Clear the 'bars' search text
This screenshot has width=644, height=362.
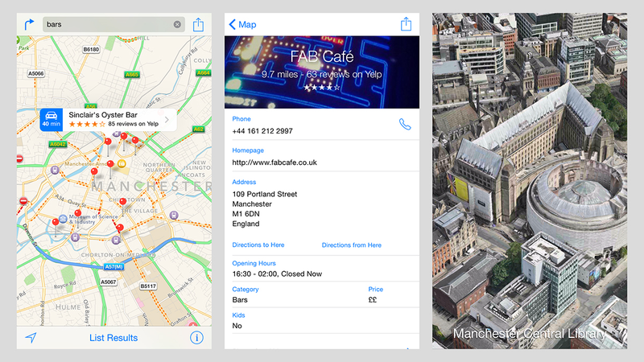pos(177,25)
